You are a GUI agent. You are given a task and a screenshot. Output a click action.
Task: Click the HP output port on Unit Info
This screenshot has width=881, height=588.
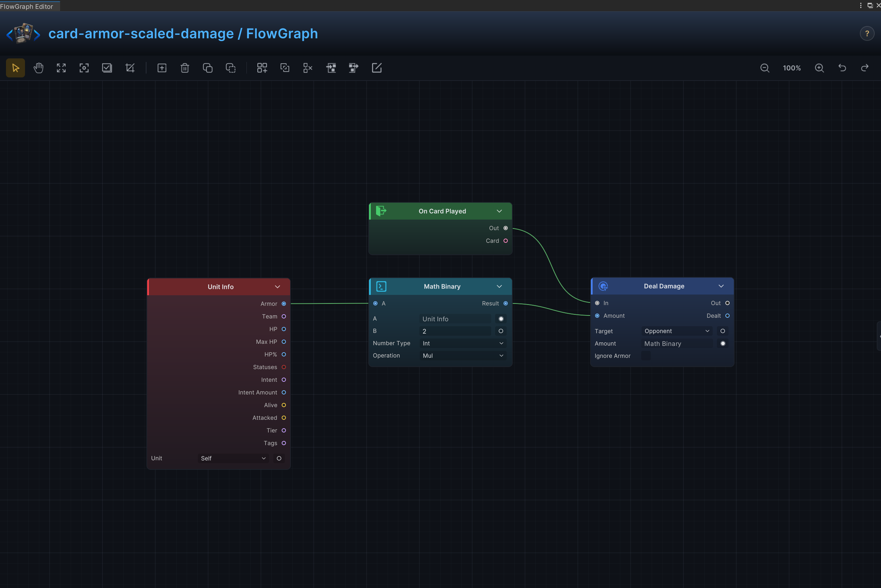click(x=284, y=329)
